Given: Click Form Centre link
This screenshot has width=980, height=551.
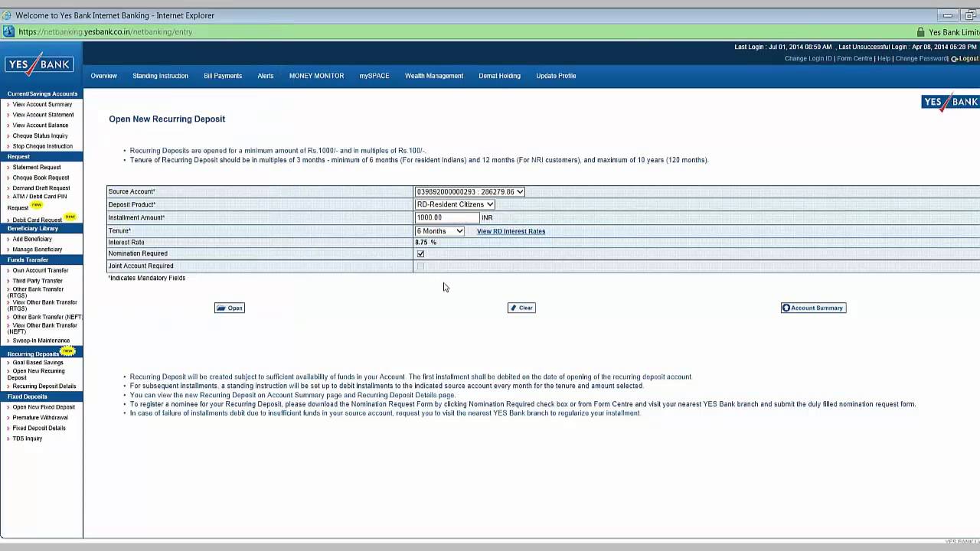Looking at the screenshot, I should [854, 59].
